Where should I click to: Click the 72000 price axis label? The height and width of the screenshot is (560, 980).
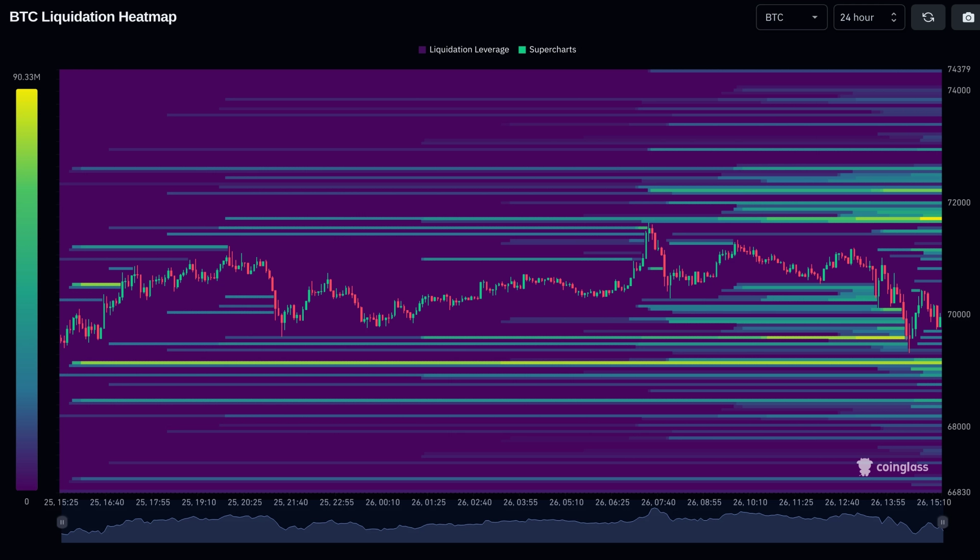tap(959, 202)
